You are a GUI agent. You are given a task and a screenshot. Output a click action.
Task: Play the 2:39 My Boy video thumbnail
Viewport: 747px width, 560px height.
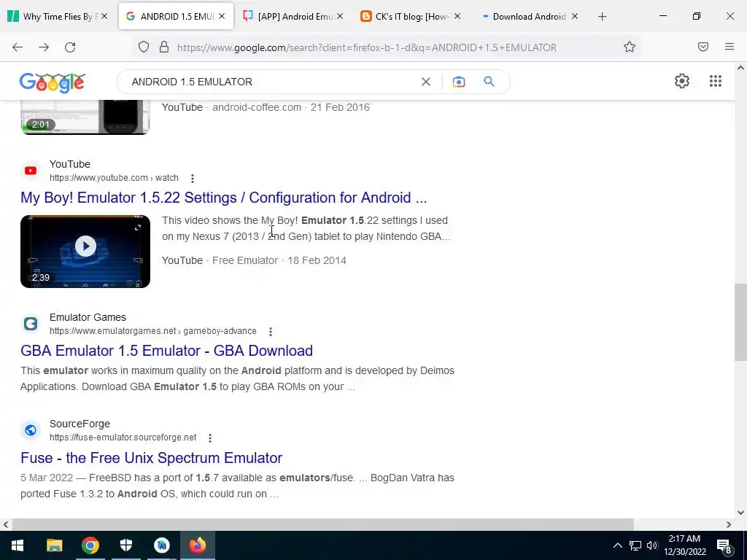coord(85,252)
